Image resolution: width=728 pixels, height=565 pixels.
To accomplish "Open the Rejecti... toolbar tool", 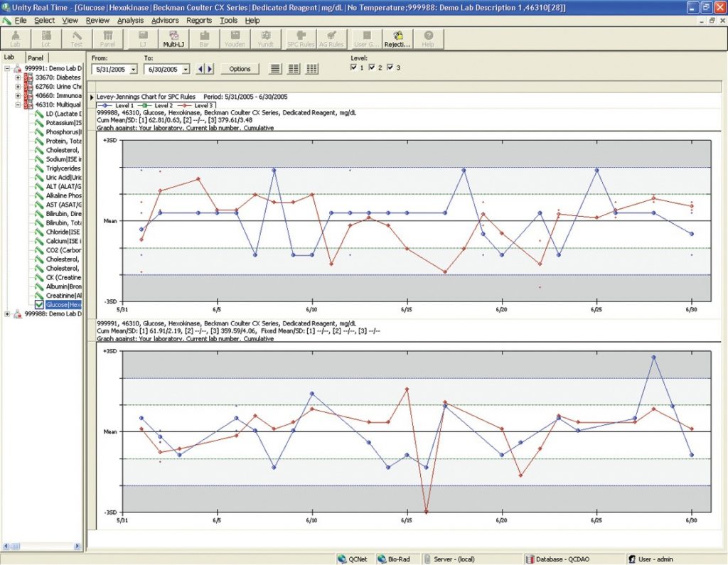I will point(397,38).
